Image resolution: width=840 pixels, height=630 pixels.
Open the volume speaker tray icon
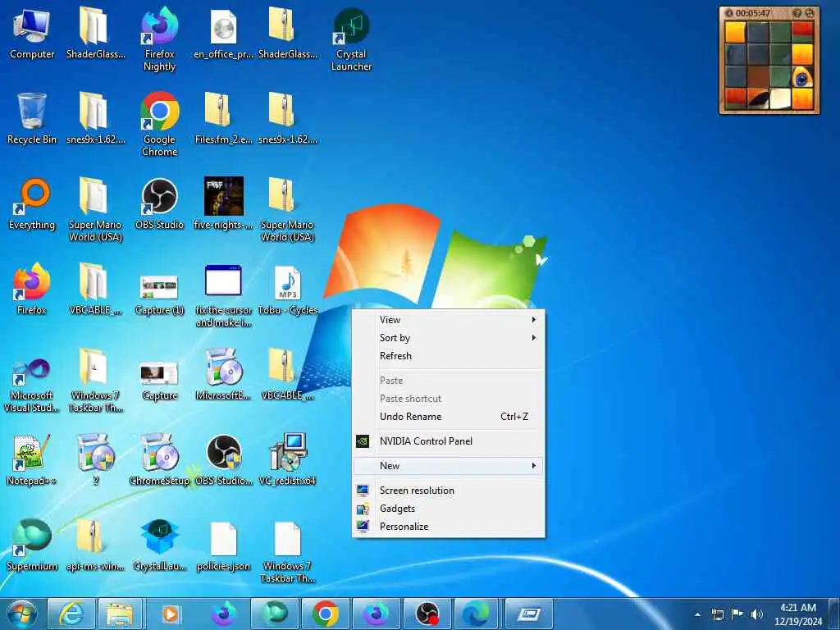[x=756, y=614]
